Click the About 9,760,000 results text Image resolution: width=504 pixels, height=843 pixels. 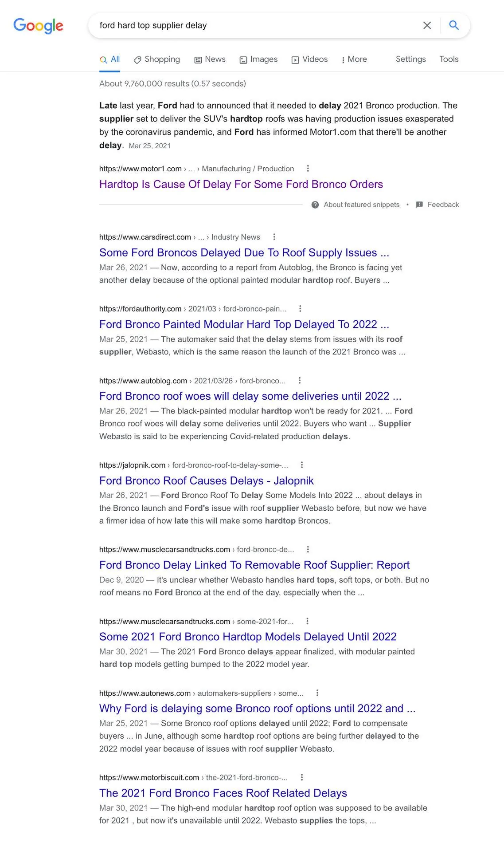(x=172, y=83)
